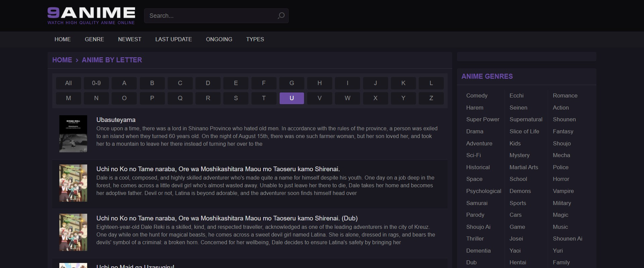Click the Ubasuteyama poster thumbnail
The height and width of the screenshot is (268, 644).
73,134
